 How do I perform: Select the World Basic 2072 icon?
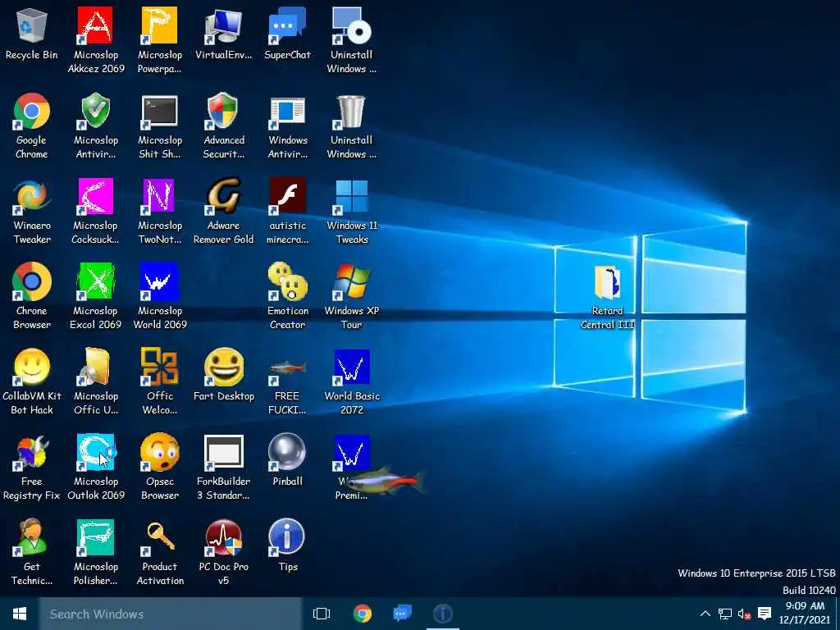[351, 367]
